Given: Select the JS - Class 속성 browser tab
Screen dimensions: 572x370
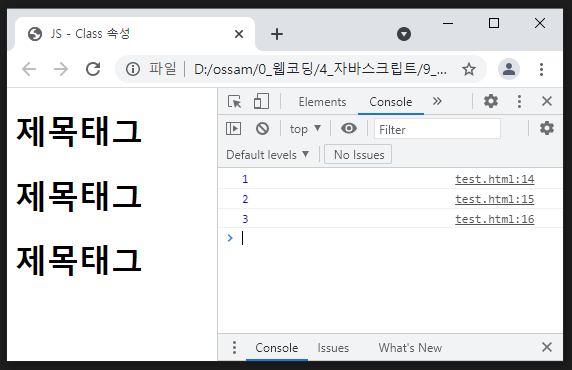Looking at the screenshot, I should click(134, 34).
